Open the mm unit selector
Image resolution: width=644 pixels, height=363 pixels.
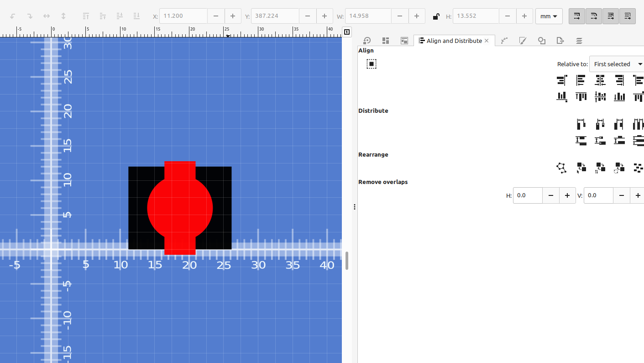pyautogui.click(x=549, y=16)
